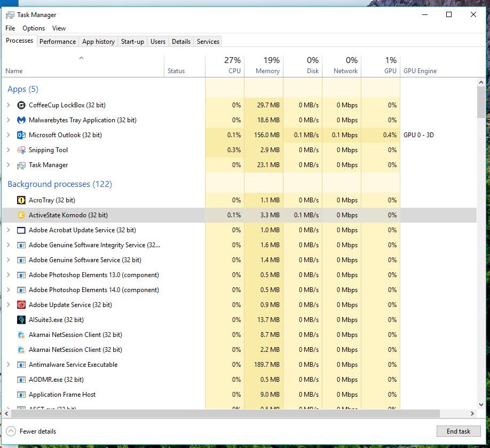The width and height of the screenshot is (490, 448).
Task: Click the Antimalware Service Executable icon
Action: [x=21, y=365]
